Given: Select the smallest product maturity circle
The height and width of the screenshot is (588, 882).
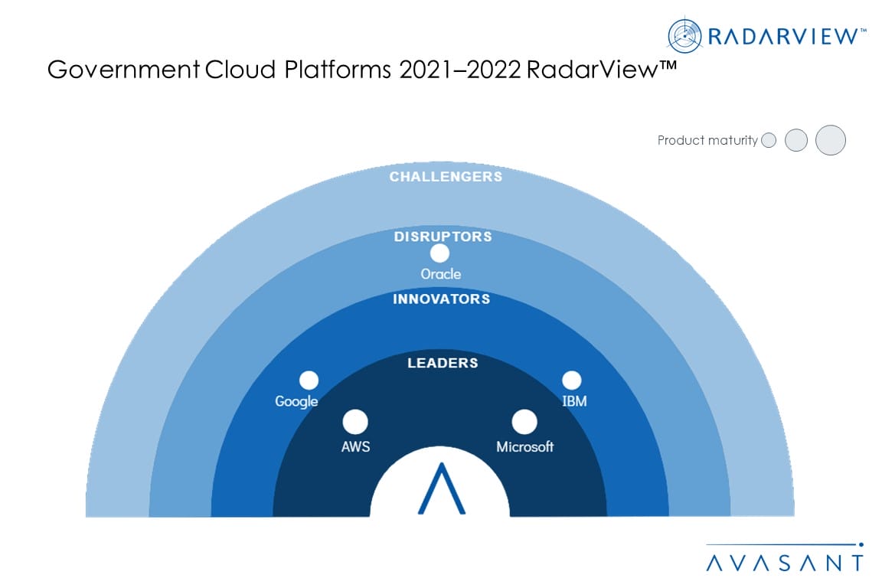Looking at the screenshot, I should tap(769, 141).
